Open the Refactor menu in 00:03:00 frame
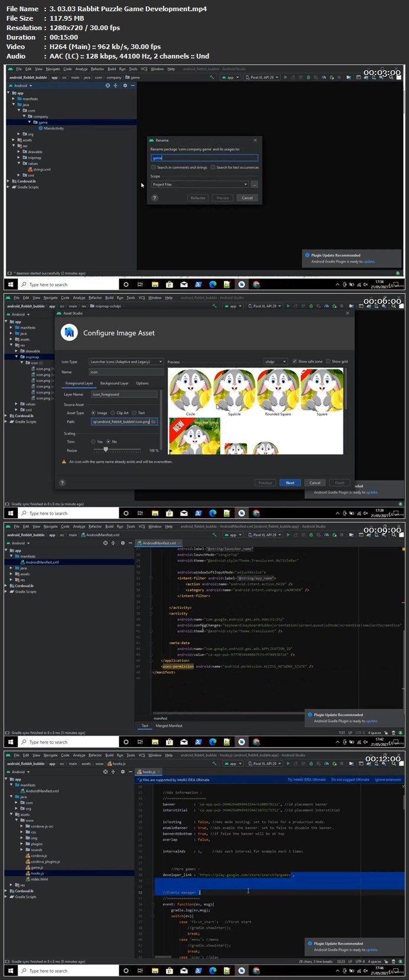The image size is (409, 980). point(98,69)
